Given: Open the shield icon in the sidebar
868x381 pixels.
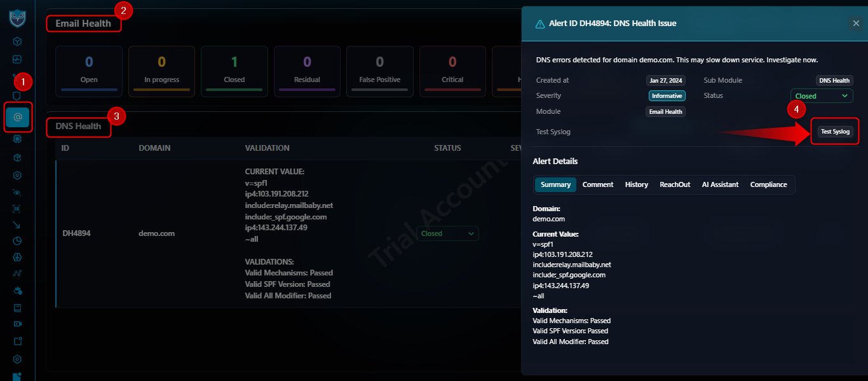Looking at the screenshot, I should click(x=18, y=95).
